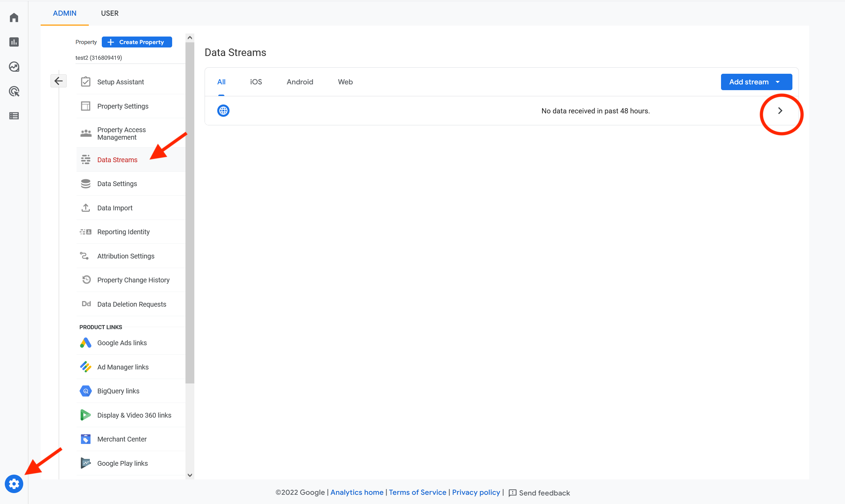Open Google Ads links item
This screenshot has width=845, height=504.
[x=122, y=343]
